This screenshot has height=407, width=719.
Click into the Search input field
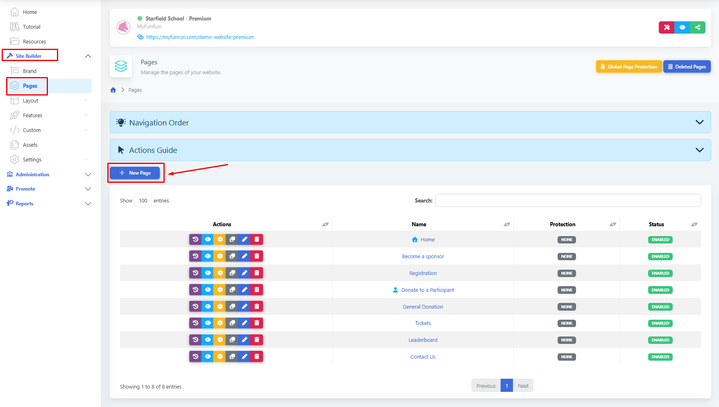pyautogui.click(x=567, y=201)
